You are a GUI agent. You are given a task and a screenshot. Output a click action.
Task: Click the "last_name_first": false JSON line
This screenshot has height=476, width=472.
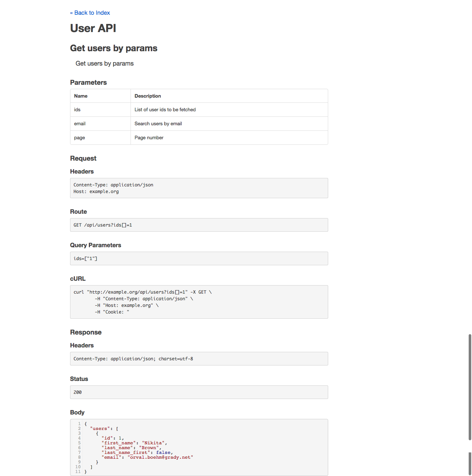(137, 452)
